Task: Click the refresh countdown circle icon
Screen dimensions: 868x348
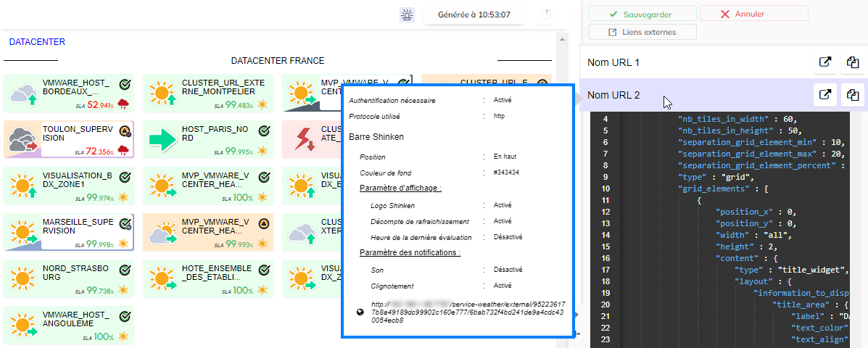Action: pos(545,14)
